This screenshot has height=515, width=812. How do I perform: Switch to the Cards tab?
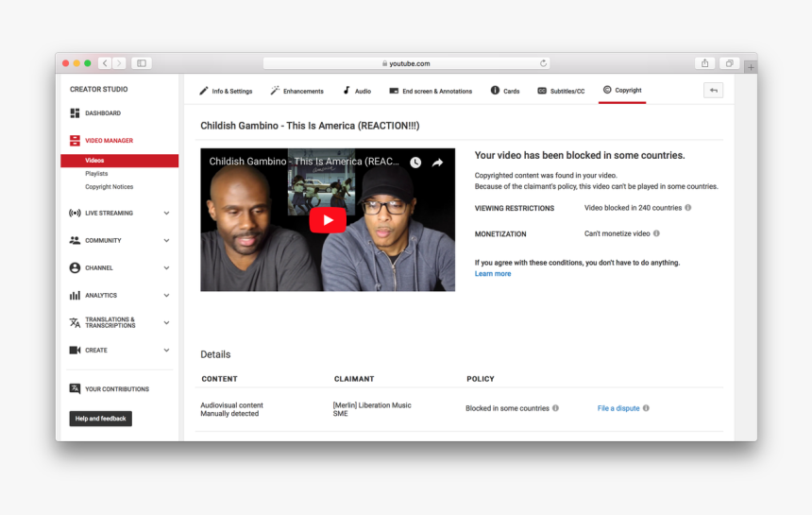point(505,91)
